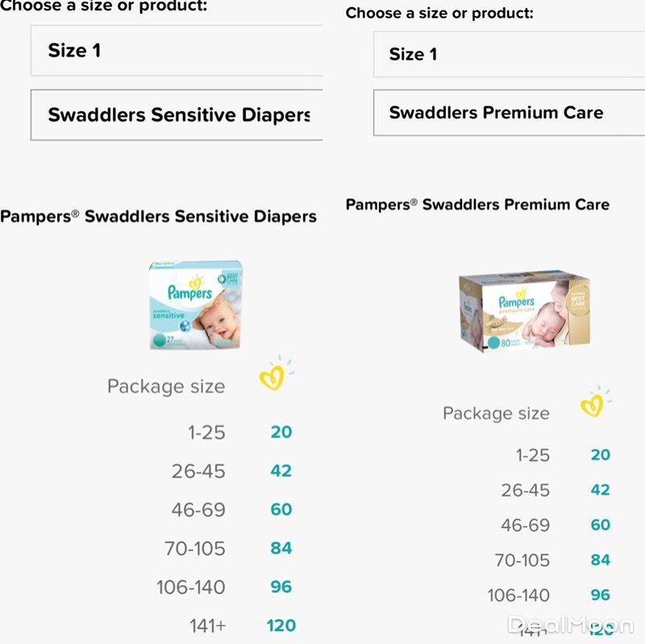Click the 1-25 package size under Premium Care
645x644 pixels.
coord(532,455)
